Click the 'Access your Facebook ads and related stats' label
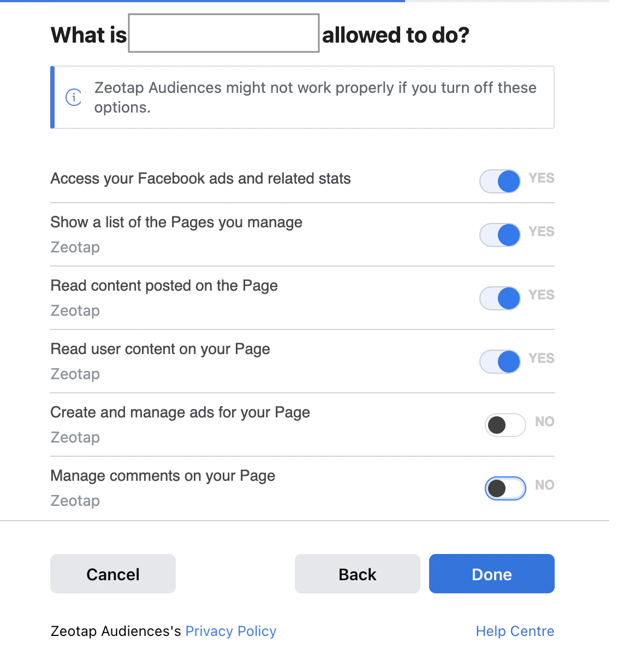This screenshot has height=672, width=630. pos(200,179)
